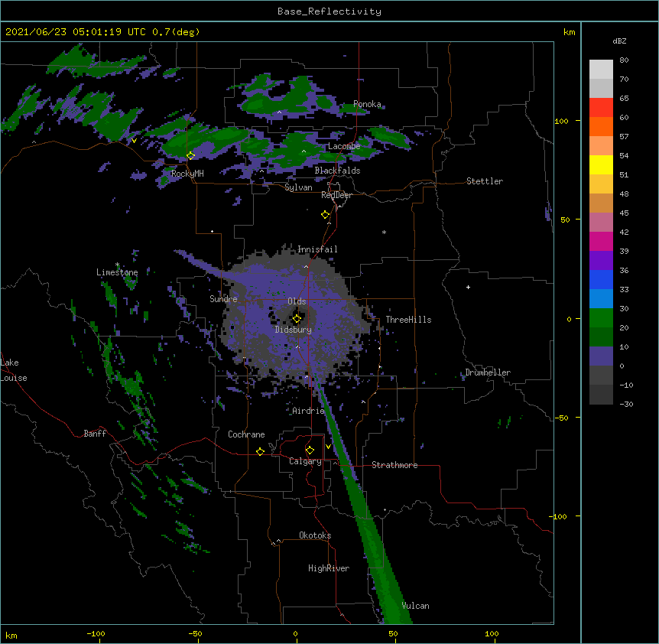The image size is (659, 644).
Task: Click the Lake Louise label
Action: [14, 370]
